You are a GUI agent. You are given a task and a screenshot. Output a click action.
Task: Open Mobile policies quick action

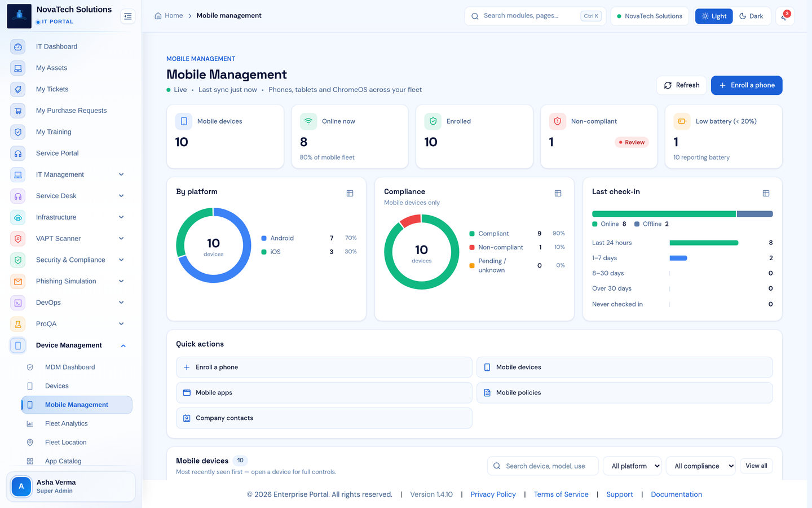[x=624, y=393]
